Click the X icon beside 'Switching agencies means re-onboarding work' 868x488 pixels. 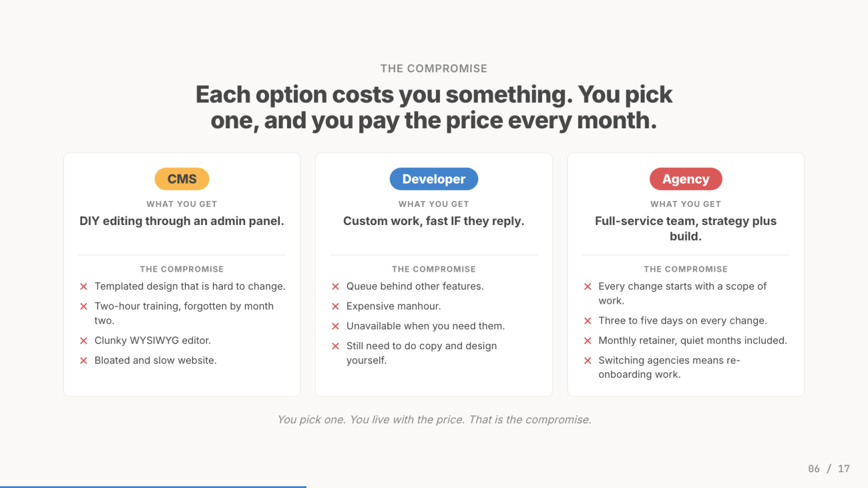[587, 361]
